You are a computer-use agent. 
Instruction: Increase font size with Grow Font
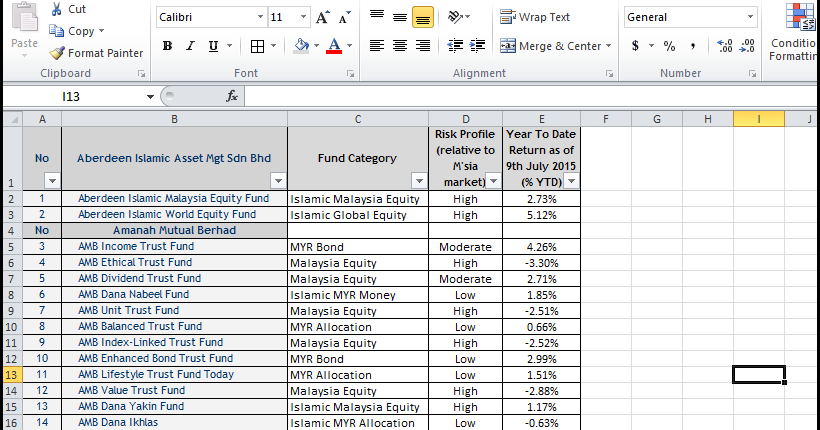(323, 17)
